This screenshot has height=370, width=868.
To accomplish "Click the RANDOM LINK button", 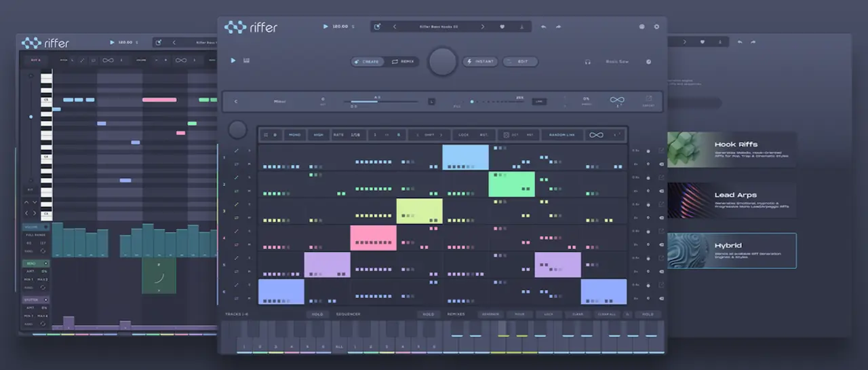I will point(561,135).
